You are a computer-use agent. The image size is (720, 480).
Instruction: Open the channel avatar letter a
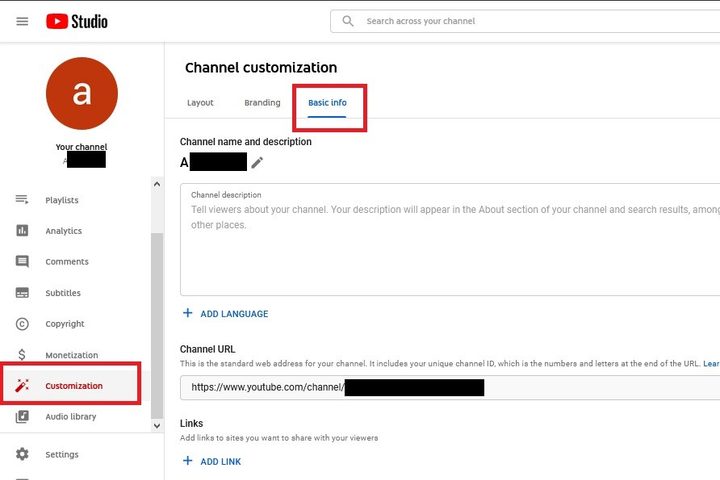click(x=82, y=93)
